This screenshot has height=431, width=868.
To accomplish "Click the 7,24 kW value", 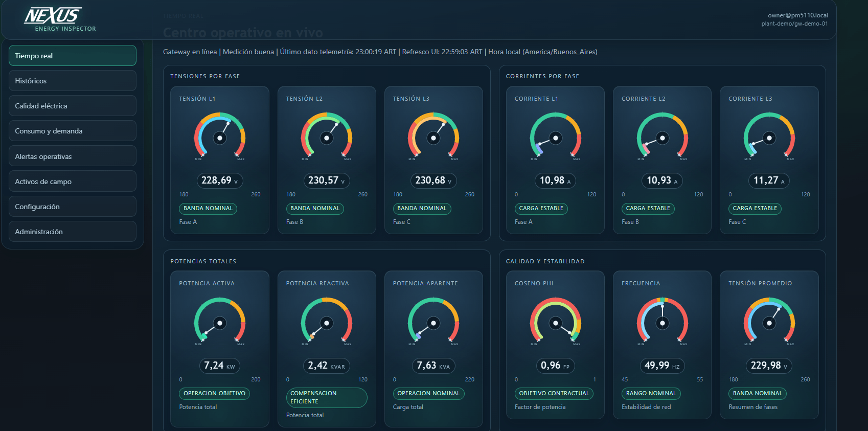I will [220, 366].
